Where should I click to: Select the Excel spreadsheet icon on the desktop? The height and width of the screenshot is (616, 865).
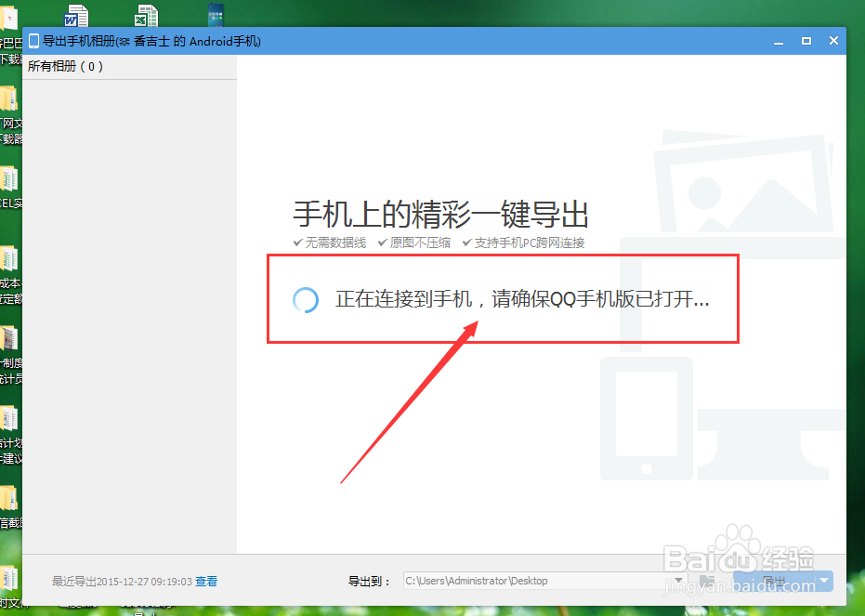coord(146,16)
